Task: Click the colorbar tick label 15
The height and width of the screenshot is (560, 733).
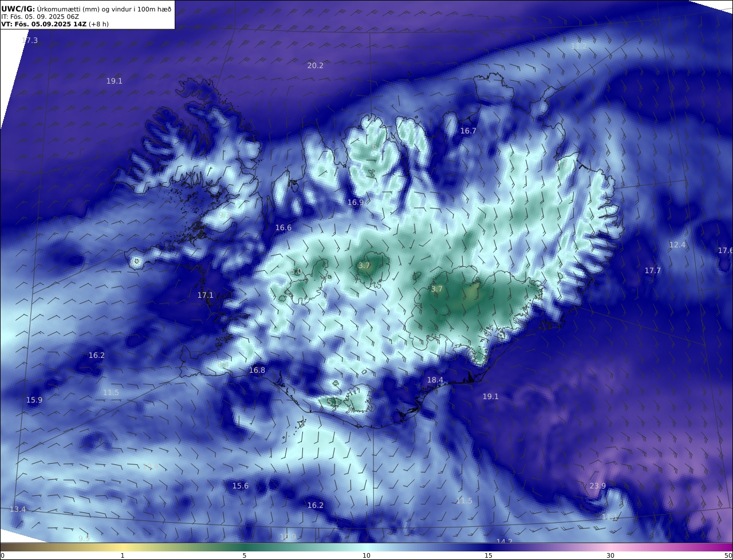Action: (488, 555)
